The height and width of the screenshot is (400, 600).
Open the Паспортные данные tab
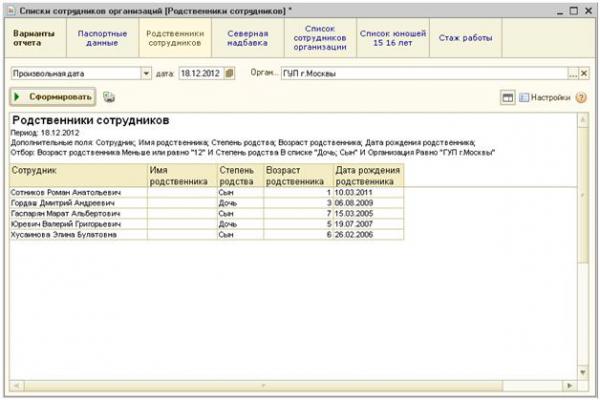(x=102, y=38)
